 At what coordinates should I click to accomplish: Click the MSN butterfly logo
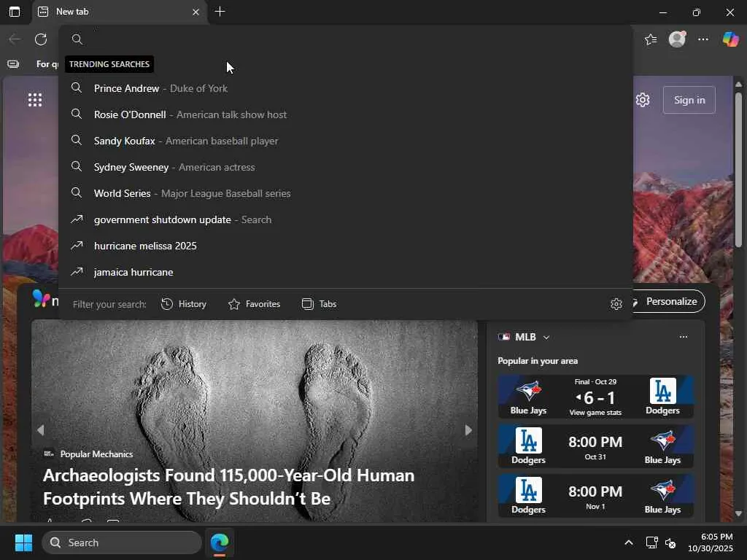[x=41, y=298]
